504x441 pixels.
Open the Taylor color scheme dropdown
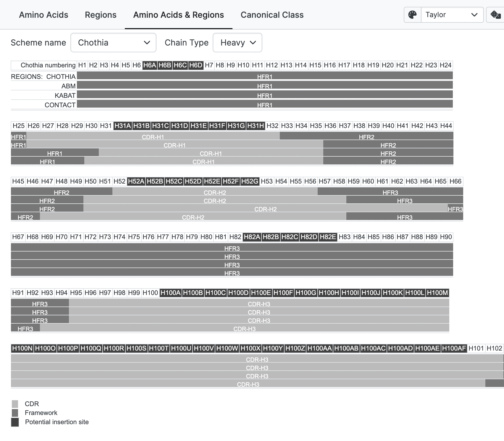pos(452,15)
